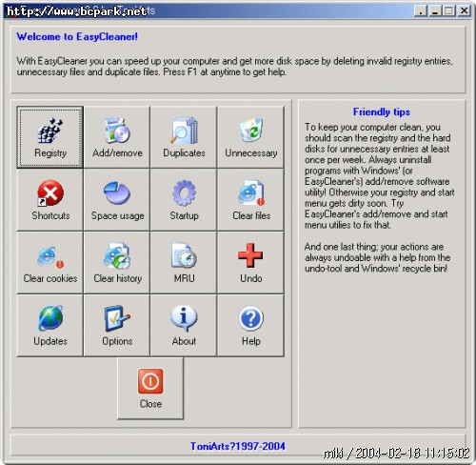Open the Unnecessary files scanner
476x465 pixels.
click(250, 137)
